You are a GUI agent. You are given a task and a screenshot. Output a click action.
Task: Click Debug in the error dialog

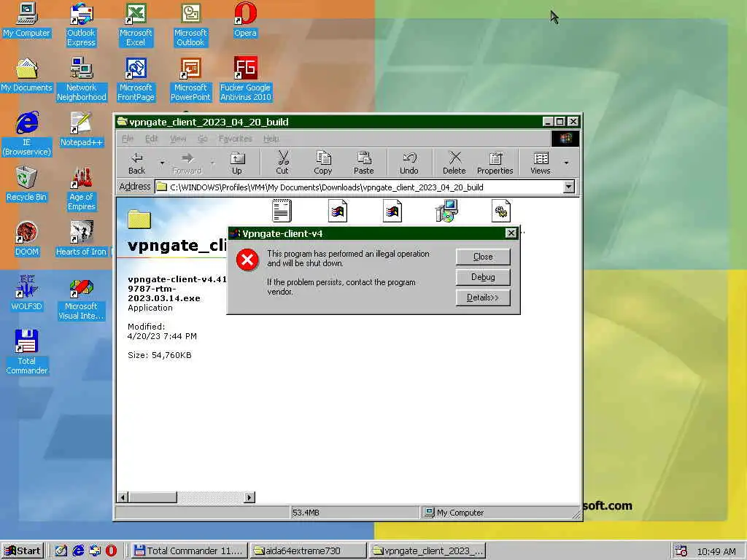pyautogui.click(x=483, y=277)
